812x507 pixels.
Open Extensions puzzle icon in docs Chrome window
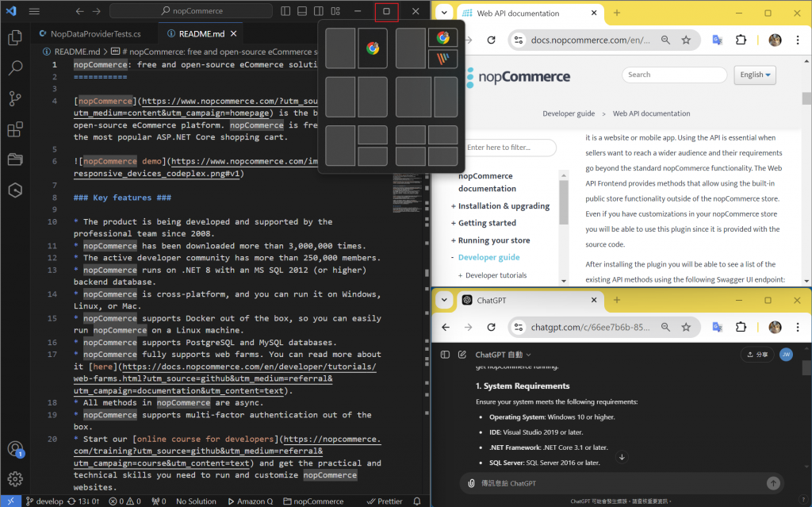(x=741, y=40)
